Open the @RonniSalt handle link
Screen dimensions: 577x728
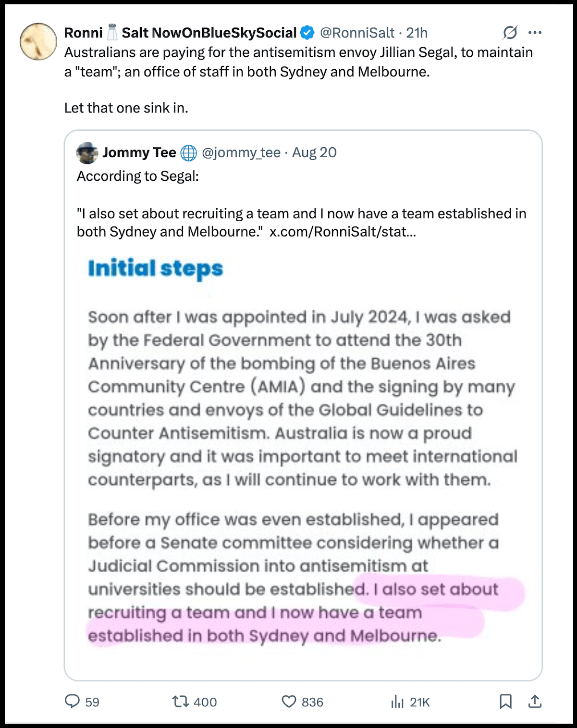click(357, 33)
